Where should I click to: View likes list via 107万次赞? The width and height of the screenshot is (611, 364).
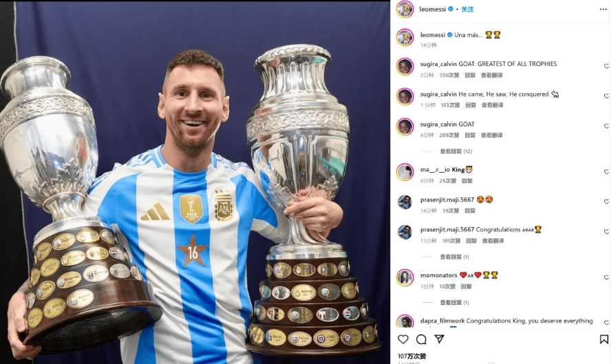coord(412,356)
